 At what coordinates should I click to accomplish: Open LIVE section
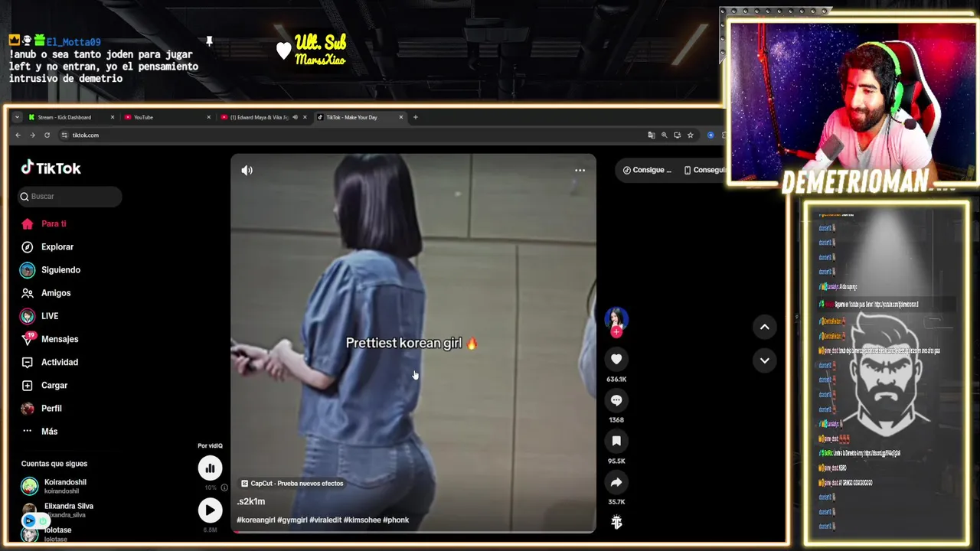tap(50, 316)
